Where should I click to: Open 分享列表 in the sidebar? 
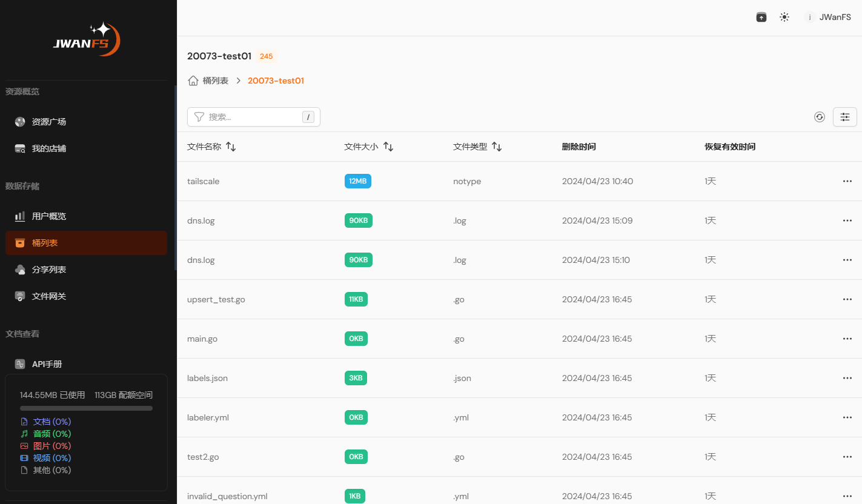click(86, 270)
